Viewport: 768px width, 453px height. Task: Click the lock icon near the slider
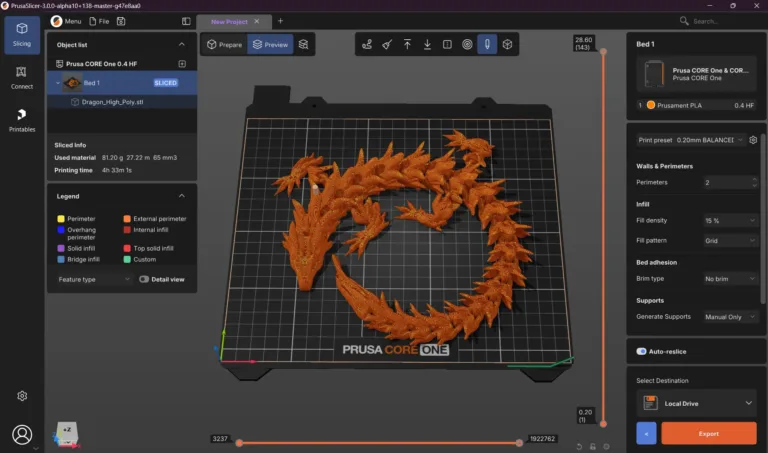(x=593, y=447)
